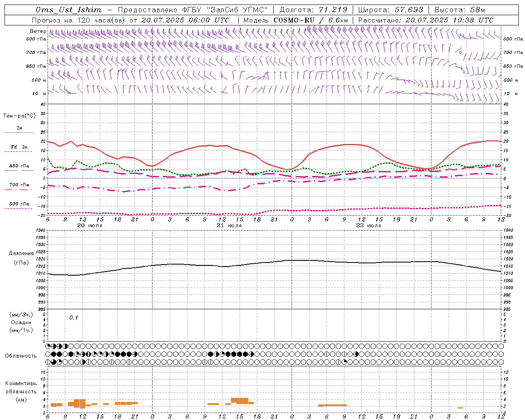Screen dimensions: 525x420
Task: Select the provider text ФГБУ "ЗапСиб УГМС"
Action: click(x=225, y=10)
